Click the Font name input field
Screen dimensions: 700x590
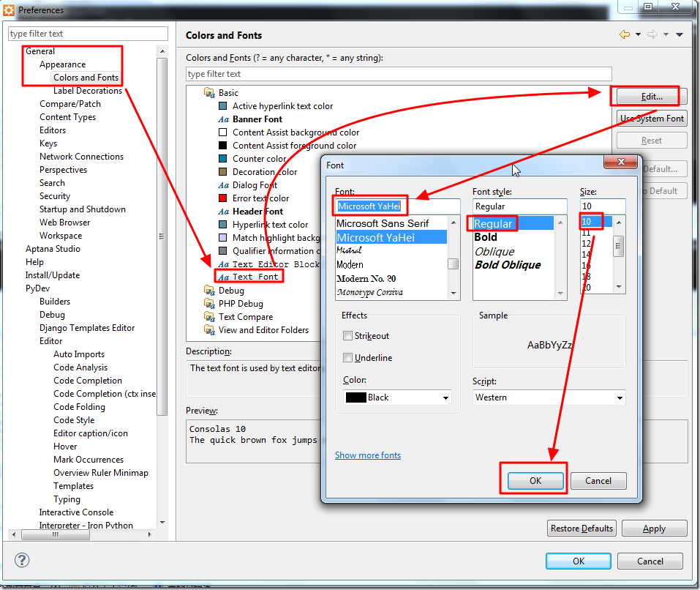point(397,206)
